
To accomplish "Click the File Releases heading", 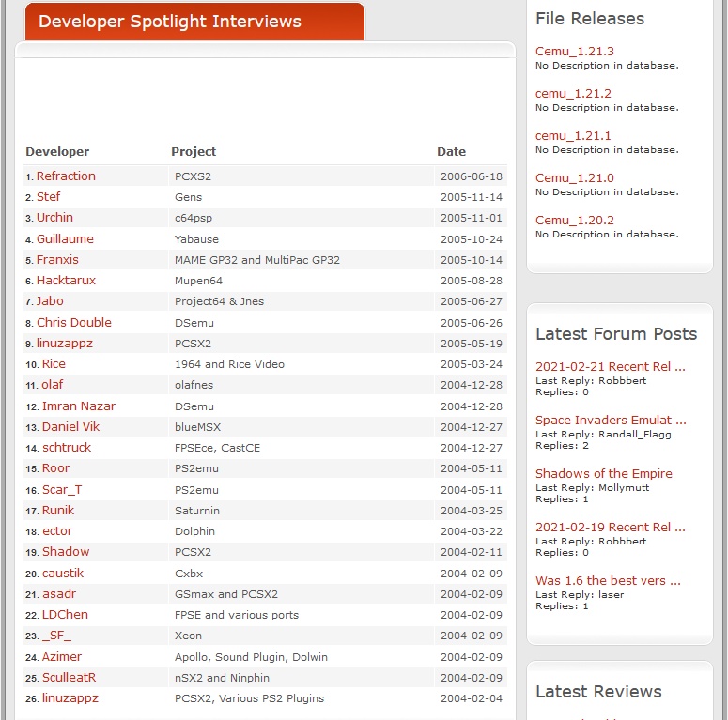I will (590, 19).
